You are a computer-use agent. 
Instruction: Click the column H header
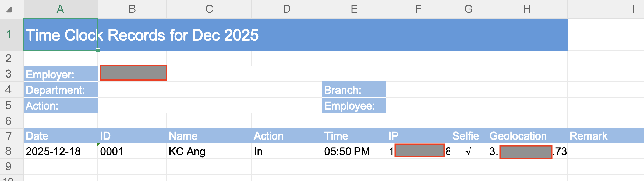pyautogui.click(x=527, y=9)
